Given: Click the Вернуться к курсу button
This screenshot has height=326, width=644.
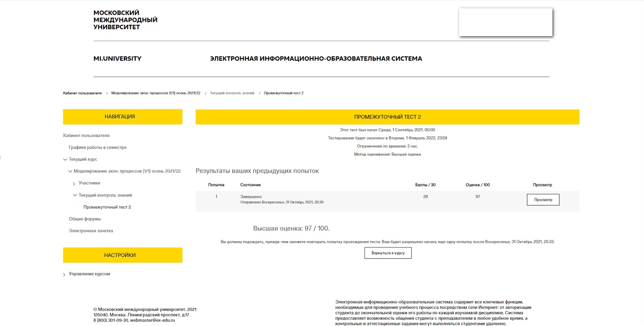Looking at the screenshot, I should pyautogui.click(x=388, y=253).
